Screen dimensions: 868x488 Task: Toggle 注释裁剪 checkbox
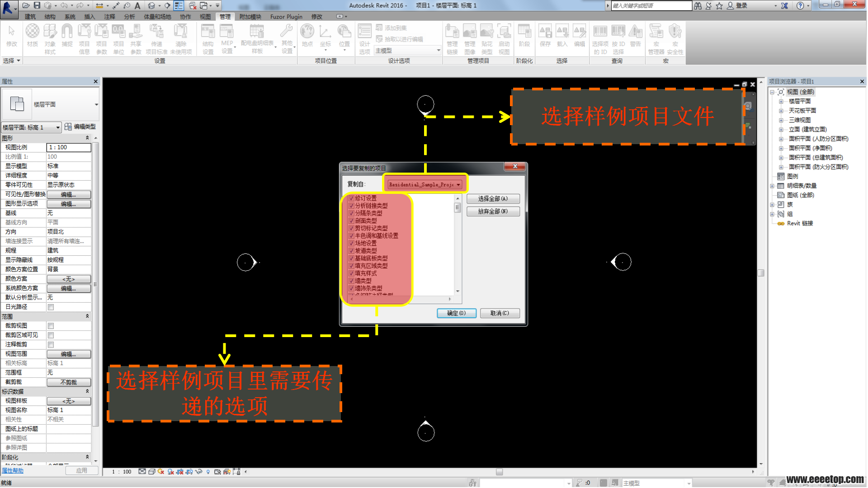point(51,345)
